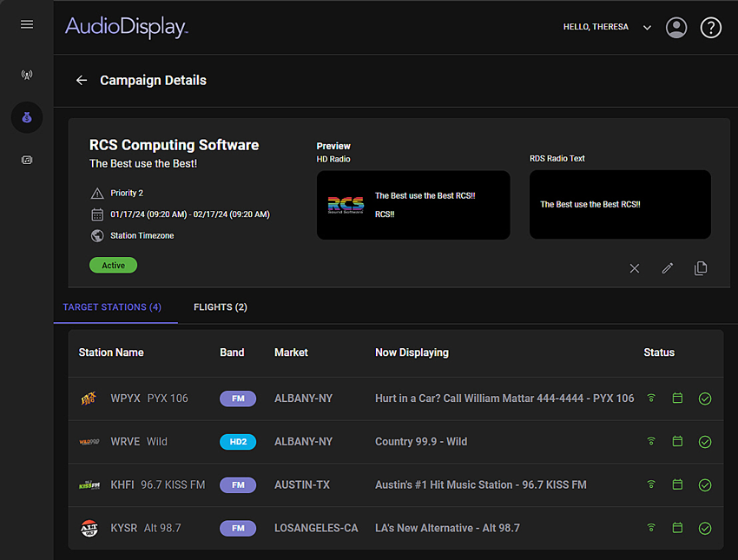Open the broadcast stations sidebar icon
This screenshot has width=738, height=560.
27,75
